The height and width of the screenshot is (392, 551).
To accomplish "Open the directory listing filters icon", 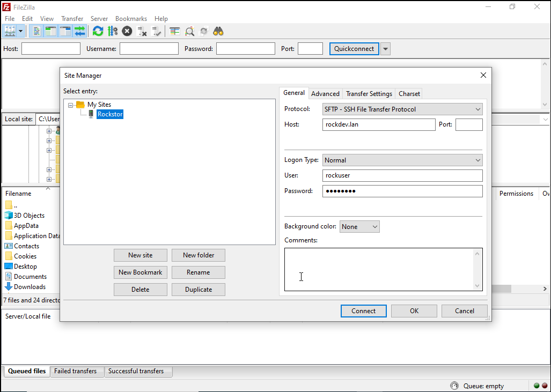I will click(175, 31).
